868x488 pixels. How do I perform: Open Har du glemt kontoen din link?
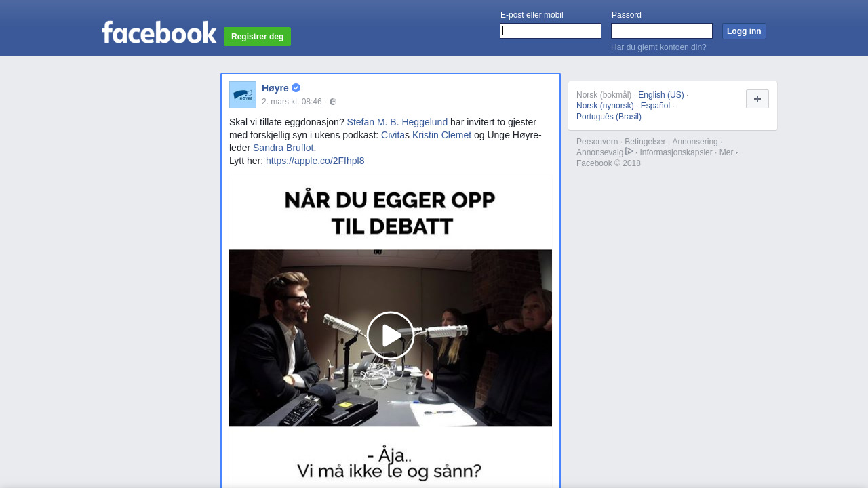click(658, 47)
